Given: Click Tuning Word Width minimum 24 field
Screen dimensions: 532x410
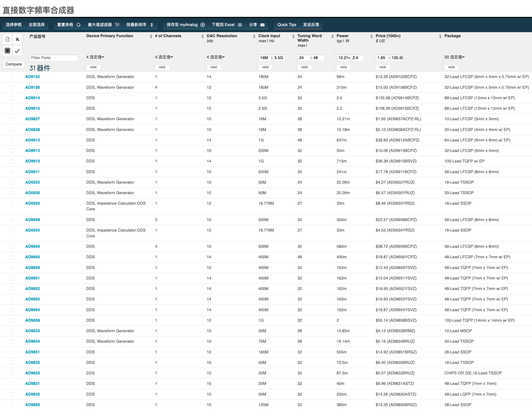Looking at the screenshot, I should 304,58.
